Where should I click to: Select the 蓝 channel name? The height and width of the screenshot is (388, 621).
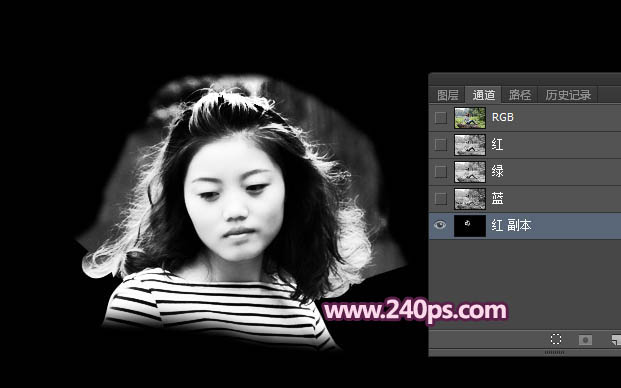(497, 198)
